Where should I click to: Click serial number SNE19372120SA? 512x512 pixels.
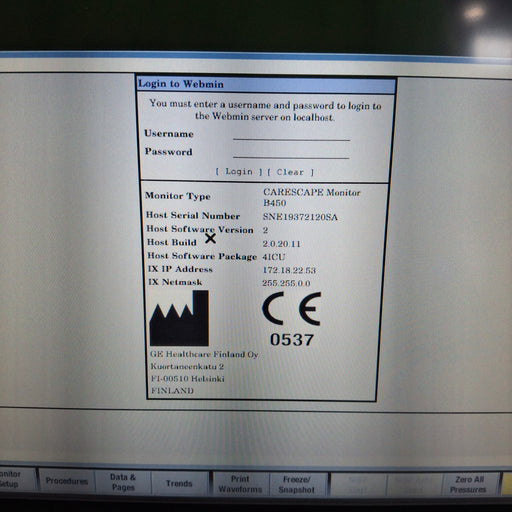(300, 217)
